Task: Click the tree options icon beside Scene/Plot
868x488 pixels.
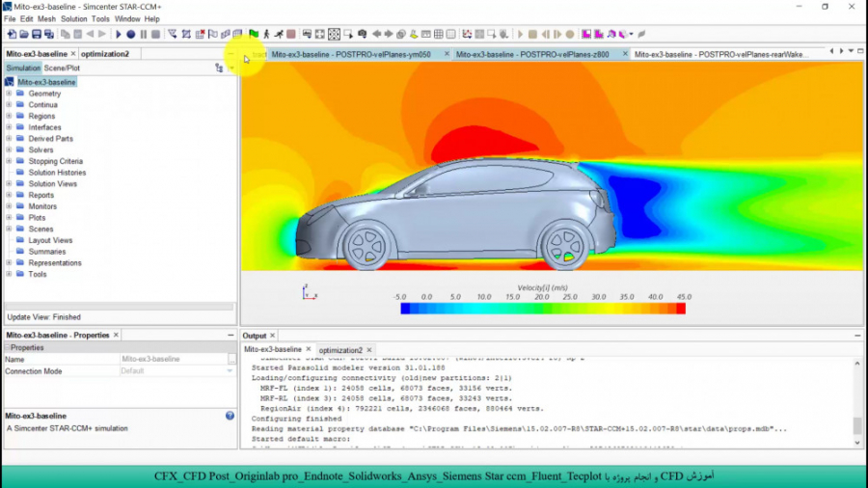Action: tap(219, 68)
